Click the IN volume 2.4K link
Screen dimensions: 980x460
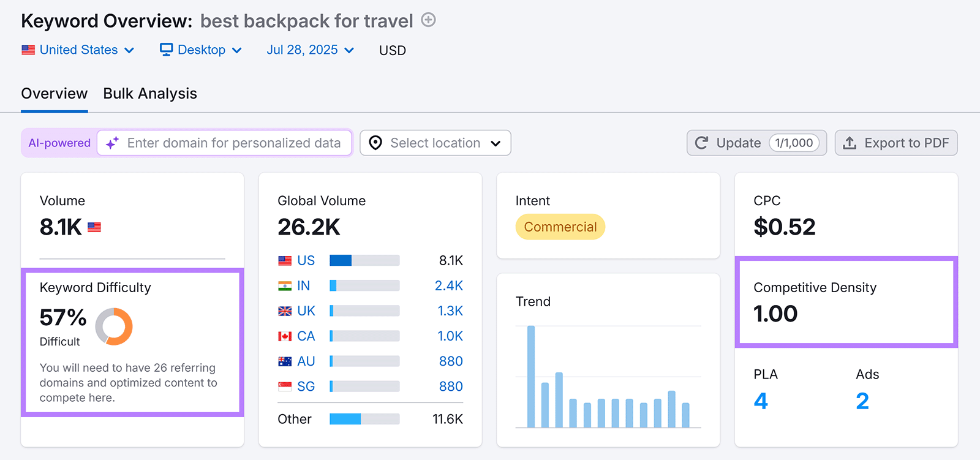[448, 286]
